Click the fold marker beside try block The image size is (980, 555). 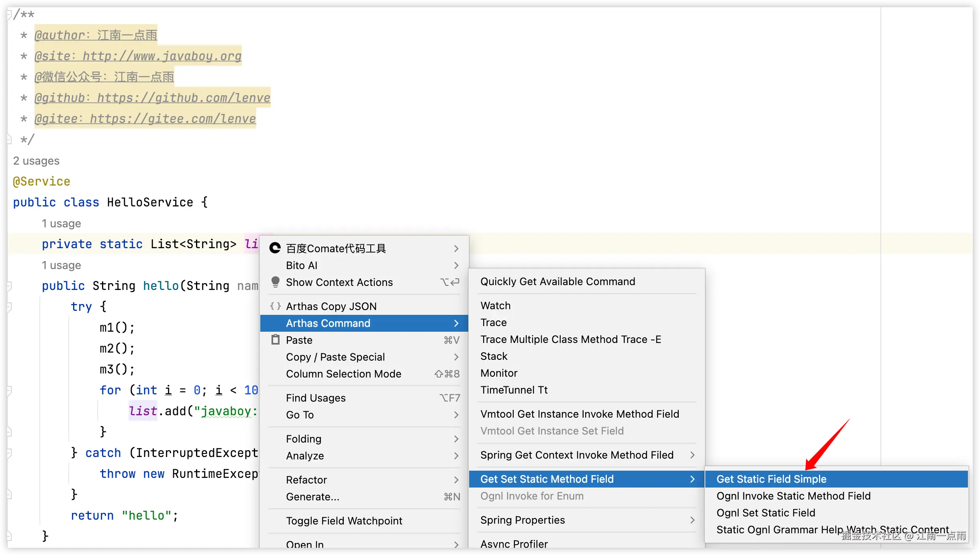pyautogui.click(x=9, y=307)
